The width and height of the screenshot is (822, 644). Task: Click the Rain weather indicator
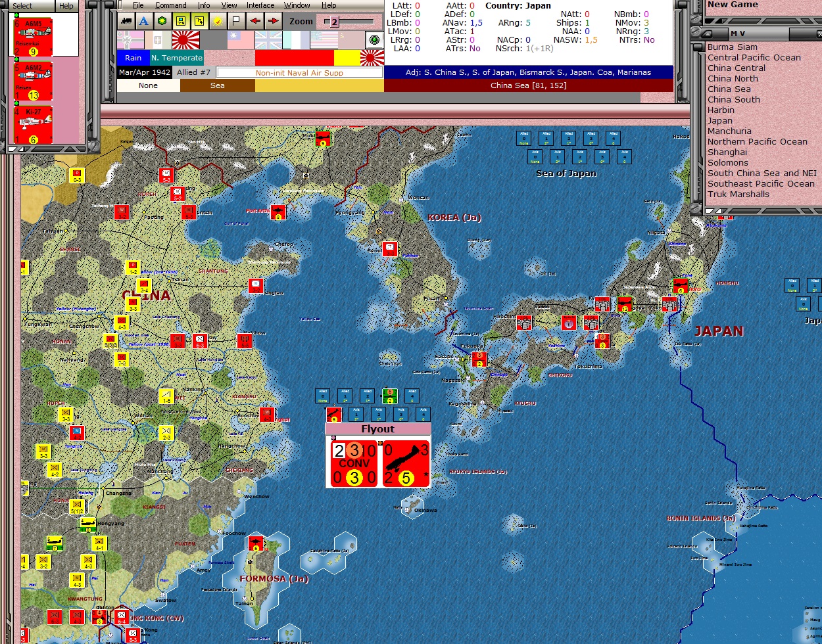click(x=133, y=58)
